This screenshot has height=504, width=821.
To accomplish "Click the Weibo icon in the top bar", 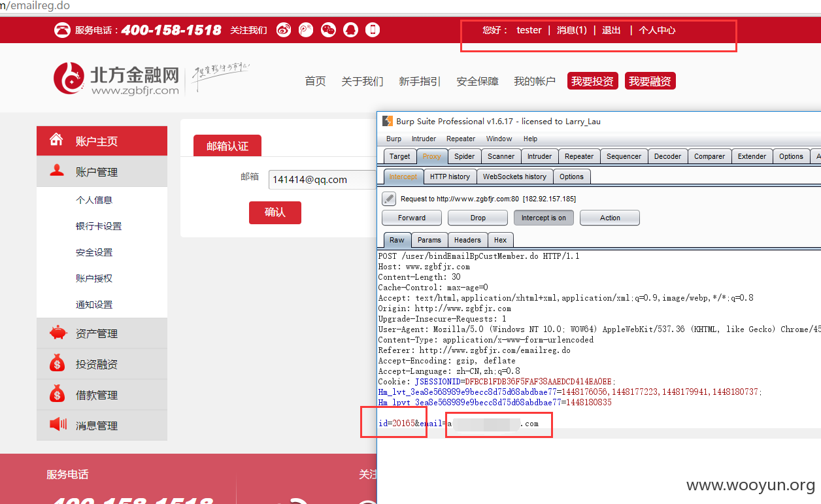I will [x=284, y=30].
